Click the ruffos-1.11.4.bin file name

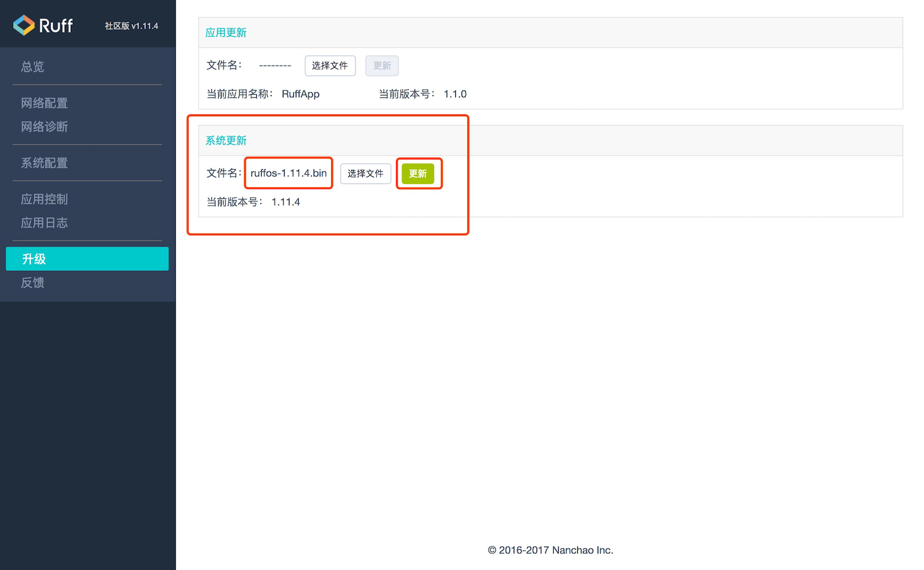(x=288, y=174)
